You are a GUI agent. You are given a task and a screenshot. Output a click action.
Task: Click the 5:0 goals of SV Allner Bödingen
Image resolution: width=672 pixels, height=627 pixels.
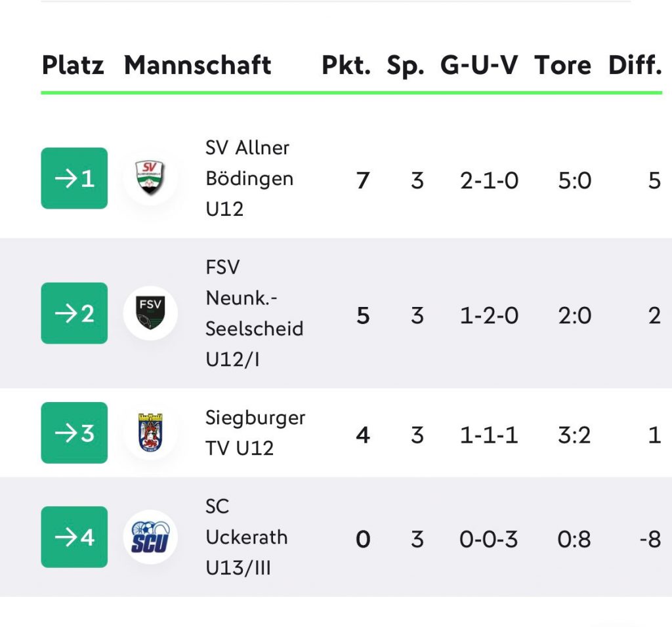pyautogui.click(x=575, y=181)
